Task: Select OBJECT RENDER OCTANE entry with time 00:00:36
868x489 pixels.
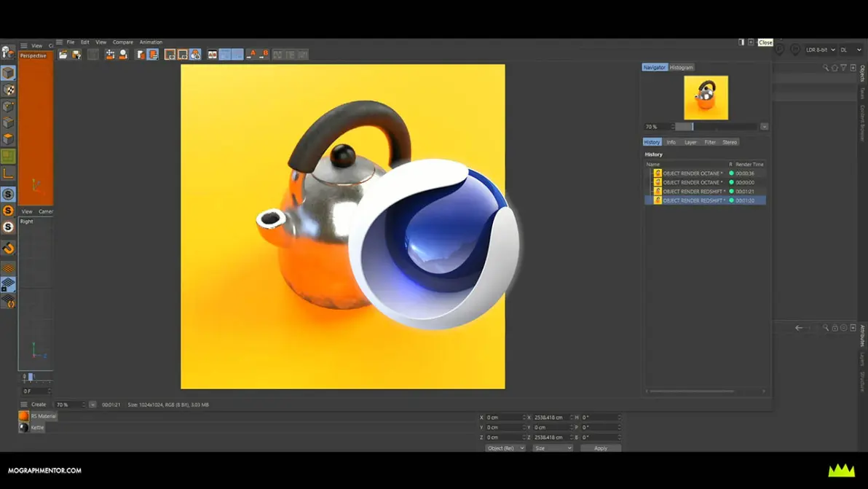Action: point(705,173)
